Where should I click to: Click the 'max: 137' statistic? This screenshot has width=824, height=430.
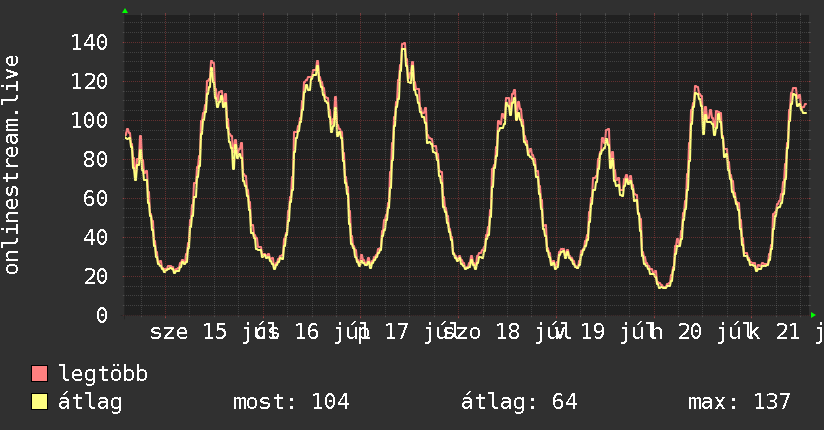739,402
